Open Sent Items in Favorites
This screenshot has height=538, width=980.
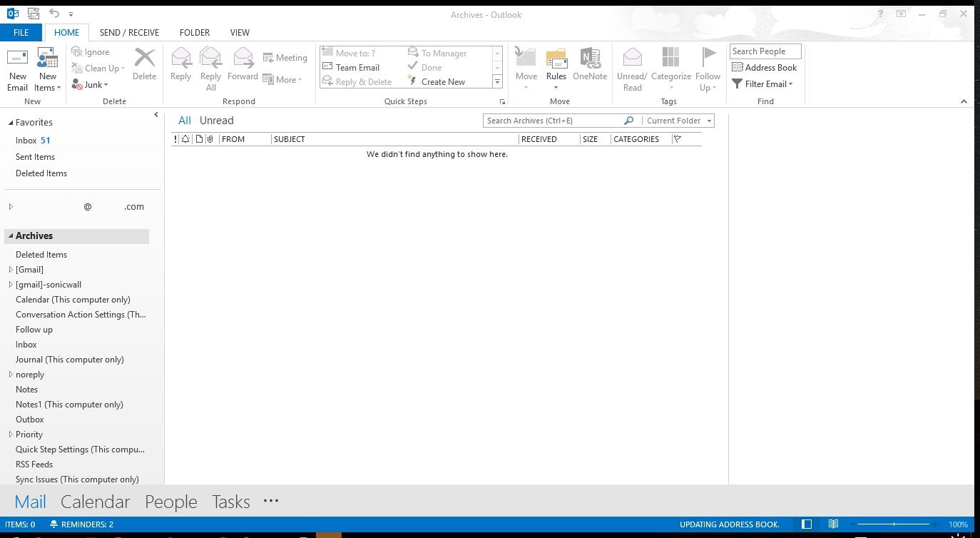tap(35, 157)
